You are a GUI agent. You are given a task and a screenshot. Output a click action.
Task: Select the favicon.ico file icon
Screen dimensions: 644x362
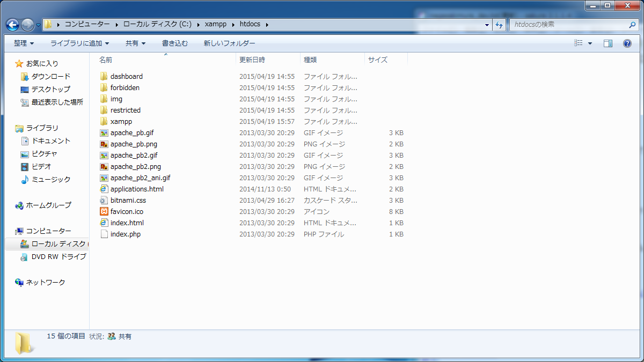point(104,212)
